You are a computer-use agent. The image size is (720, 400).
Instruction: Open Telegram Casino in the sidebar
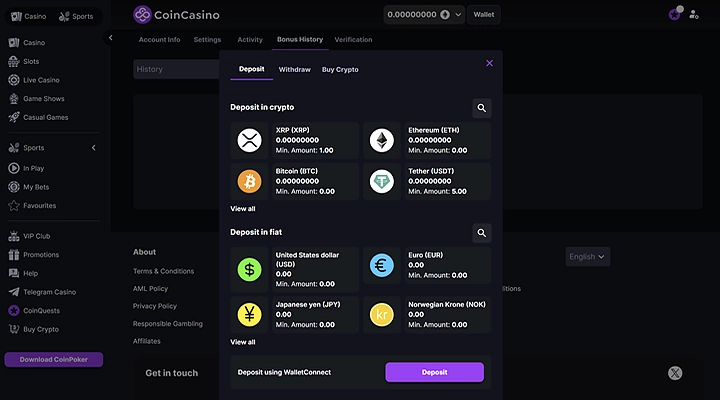(x=42, y=292)
